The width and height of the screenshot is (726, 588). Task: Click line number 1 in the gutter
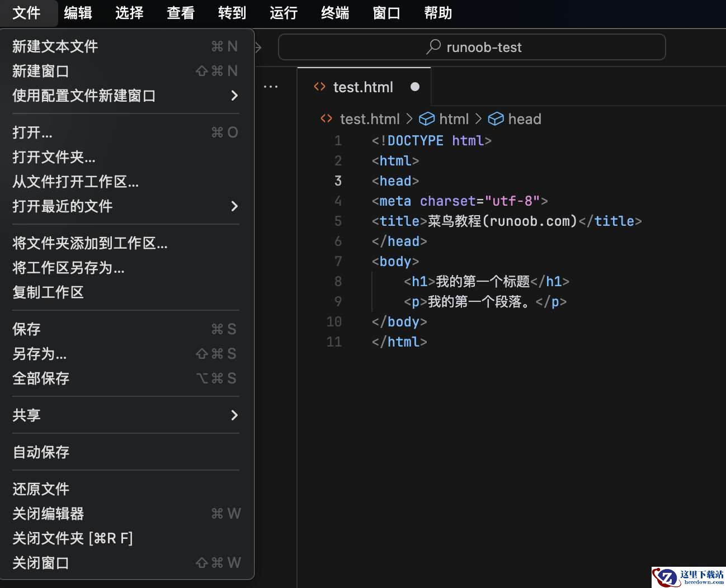(338, 141)
